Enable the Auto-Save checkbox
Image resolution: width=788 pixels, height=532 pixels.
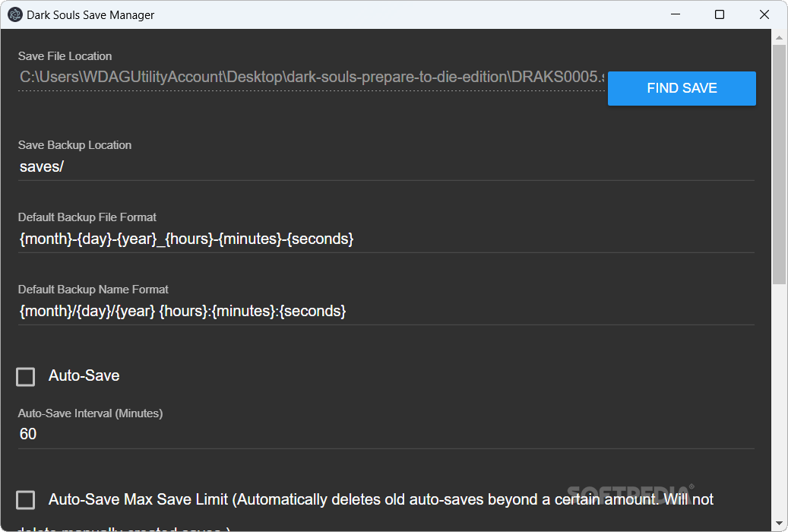(x=26, y=377)
